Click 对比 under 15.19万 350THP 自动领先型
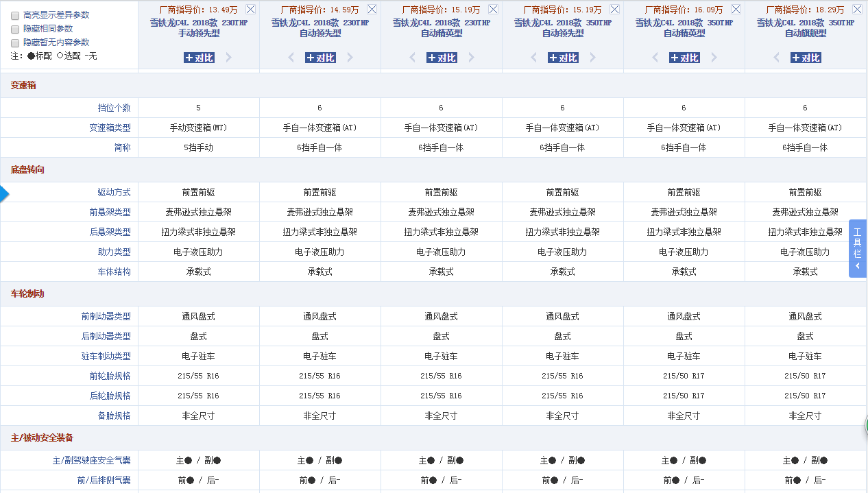Screen dimensions: 868x493 click(563, 58)
